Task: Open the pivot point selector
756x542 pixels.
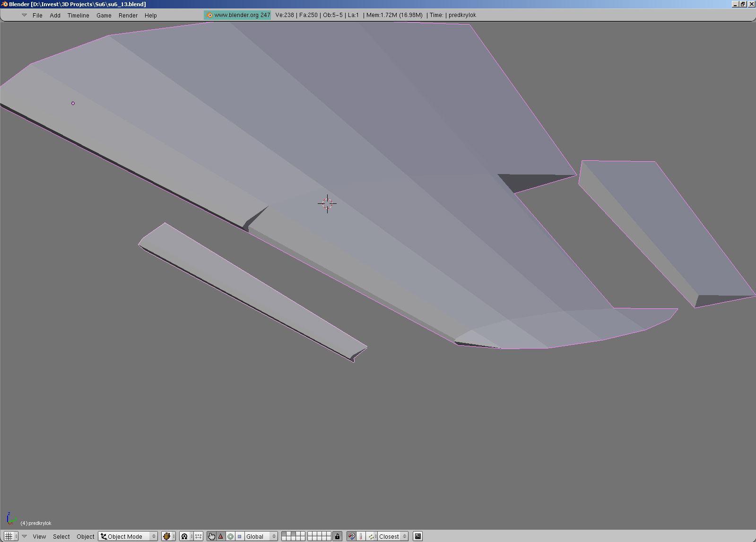Action: tap(186, 536)
